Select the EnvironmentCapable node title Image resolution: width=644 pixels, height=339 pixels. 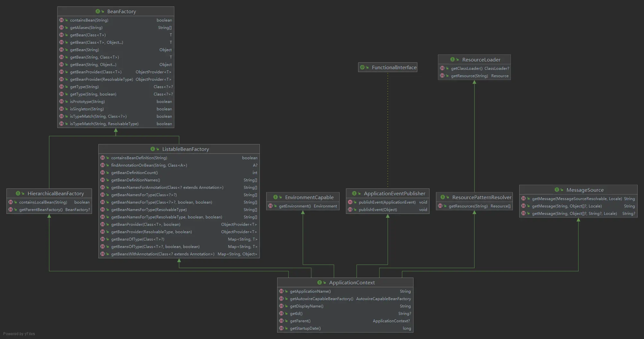(309, 197)
